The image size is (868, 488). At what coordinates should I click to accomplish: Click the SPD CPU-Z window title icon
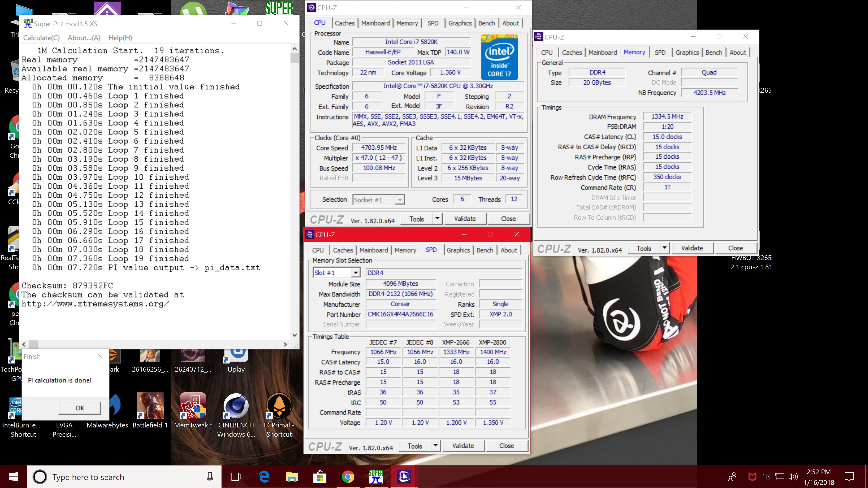pos(310,235)
